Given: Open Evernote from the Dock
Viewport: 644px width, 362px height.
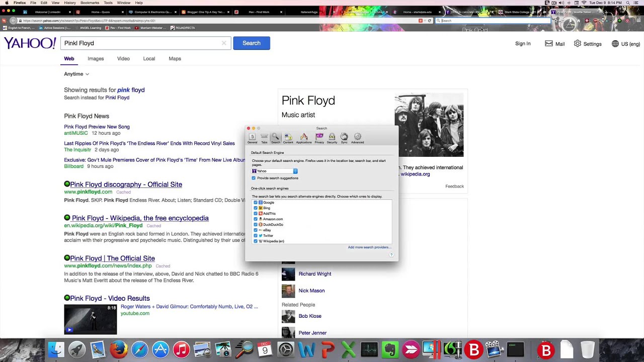Looking at the screenshot, I should pos(390,349).
